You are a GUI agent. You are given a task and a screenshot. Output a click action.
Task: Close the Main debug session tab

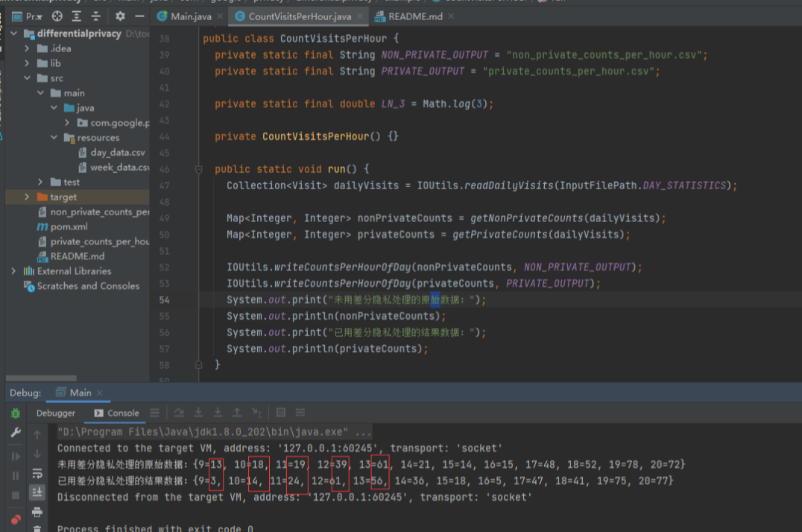coord(100,393)
